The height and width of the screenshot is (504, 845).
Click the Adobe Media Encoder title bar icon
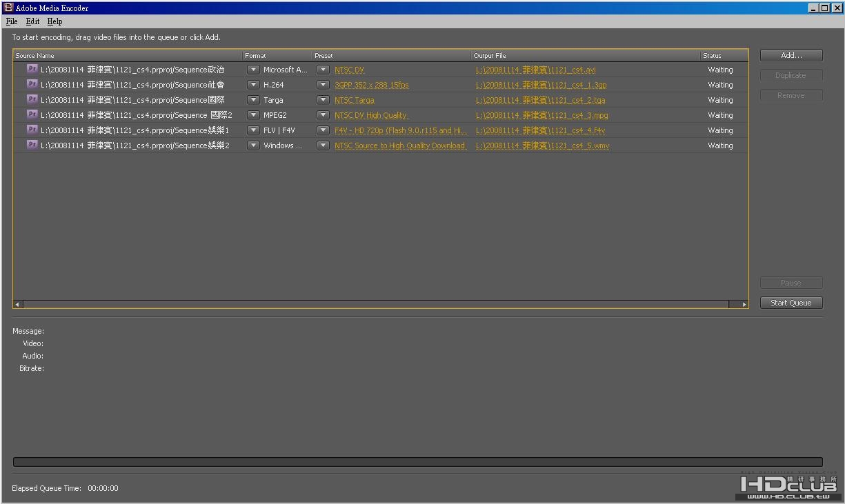point(8,8)
